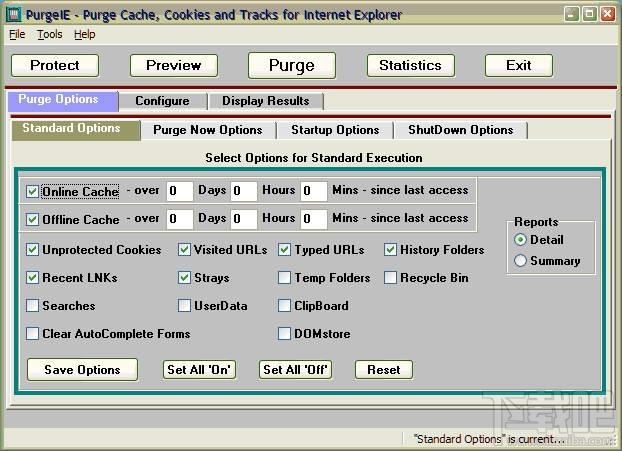The width and height of the screenshot is (622, 451).
Task: Open the Statistics view
Action: coord(411,65)
